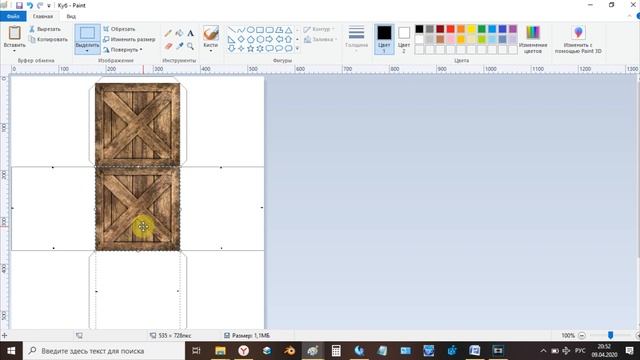Click the Выделить rectangular selection icon
This screenshot has width=640, height=360.
(87, 33)
